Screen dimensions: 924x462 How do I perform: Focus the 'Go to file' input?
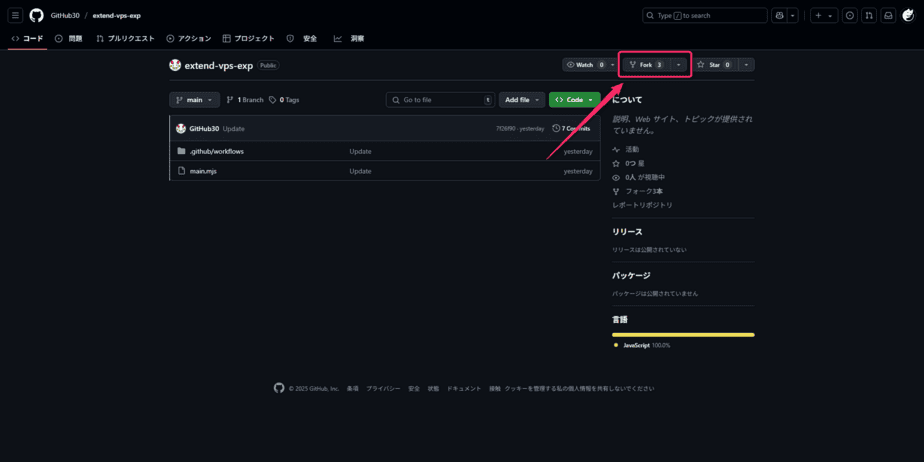point(441,100)
